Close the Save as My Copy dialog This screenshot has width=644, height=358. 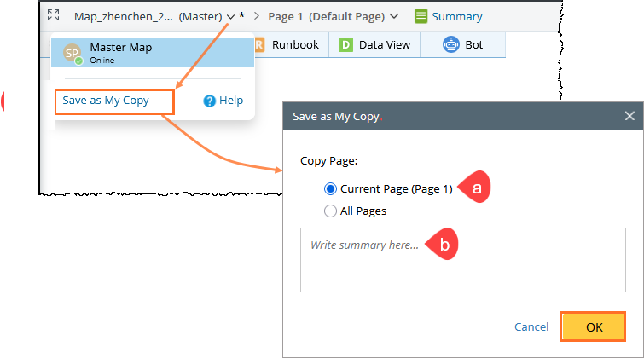coord(629,116)
